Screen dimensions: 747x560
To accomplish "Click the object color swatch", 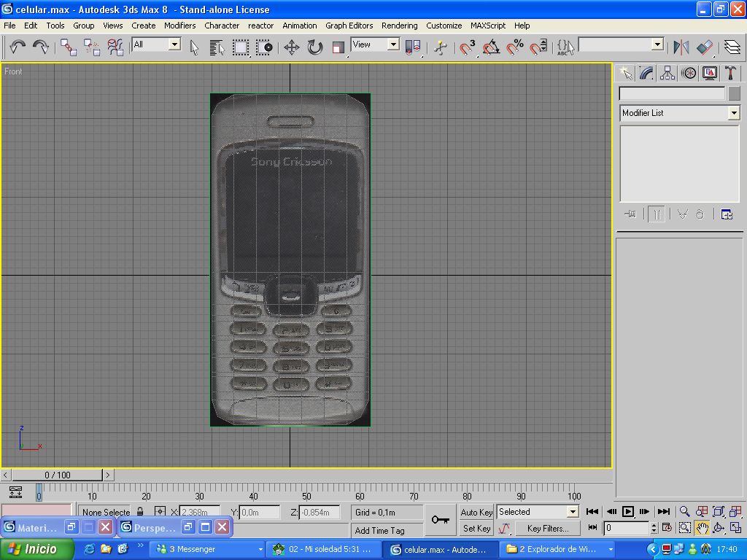I will (x=734, y=93).
